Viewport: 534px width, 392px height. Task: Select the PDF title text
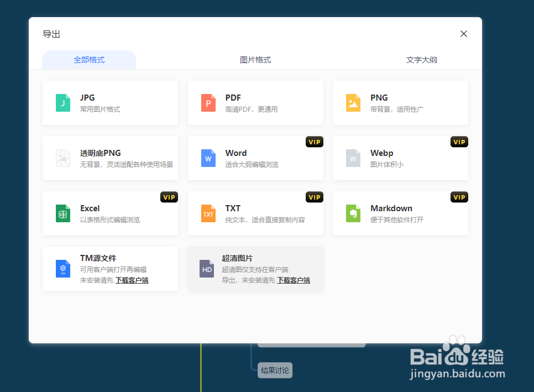tap(233, 98)
